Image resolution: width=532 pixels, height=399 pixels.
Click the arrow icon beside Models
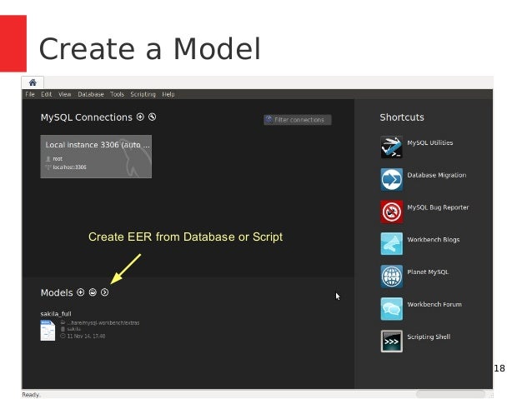105,292
